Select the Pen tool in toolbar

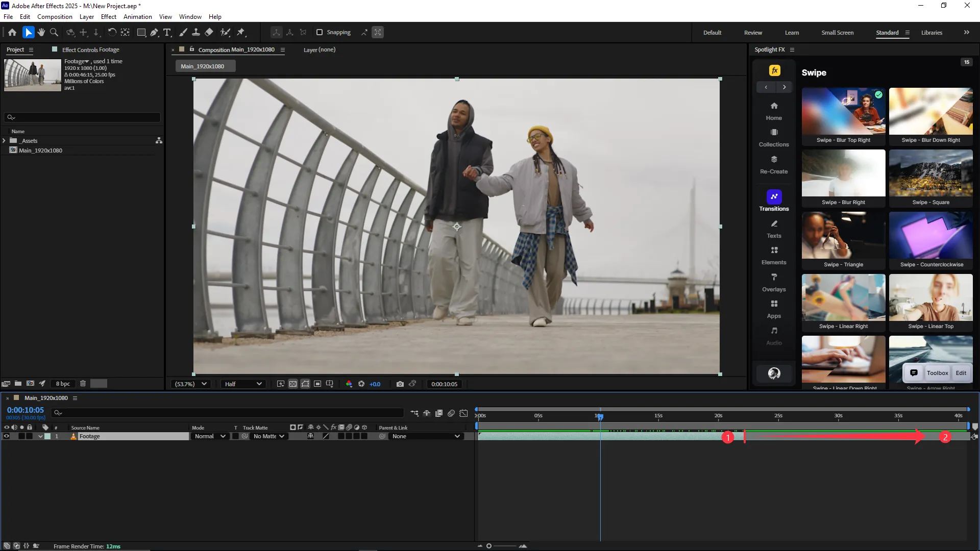(x=154, y=32)
